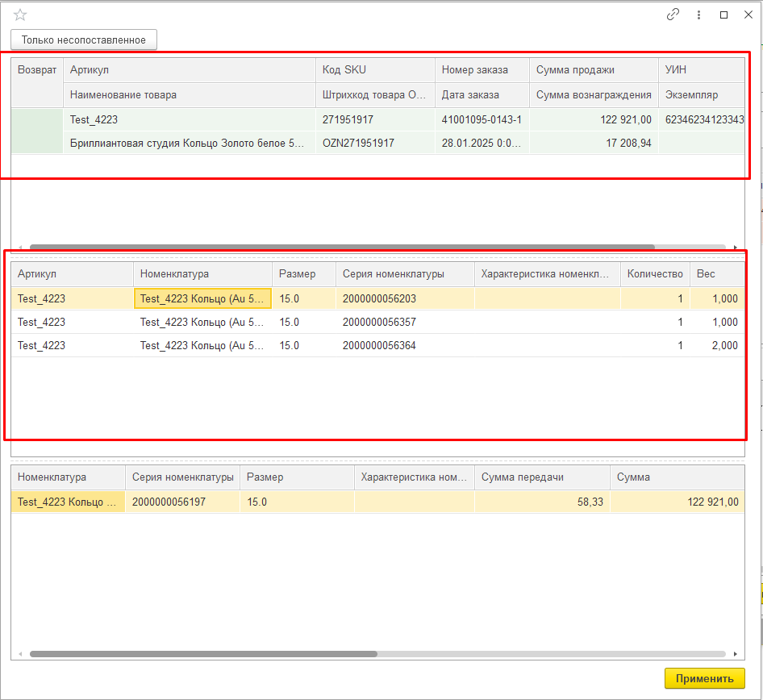Click 'Сумма передачи' column header
The image size is (763, 700).
[542, 477]
